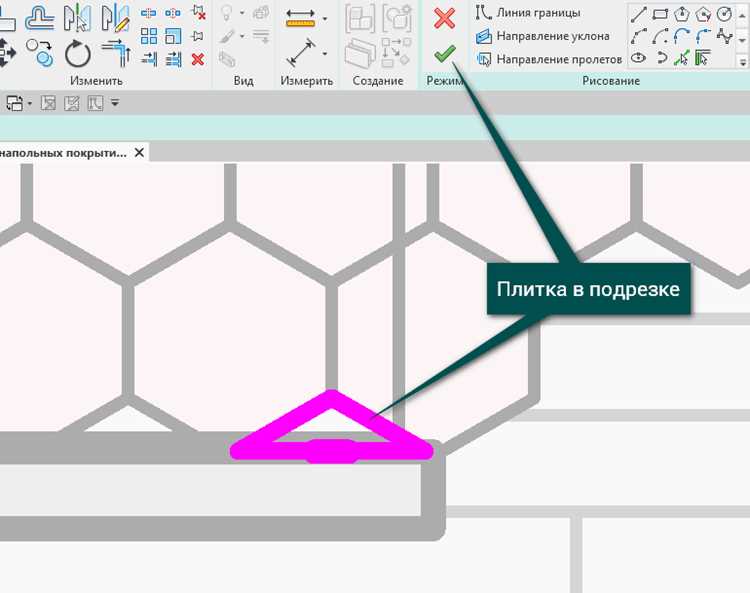Select Mirror by drawing axis tool
The image size is (750, 593).
[116, 18]
